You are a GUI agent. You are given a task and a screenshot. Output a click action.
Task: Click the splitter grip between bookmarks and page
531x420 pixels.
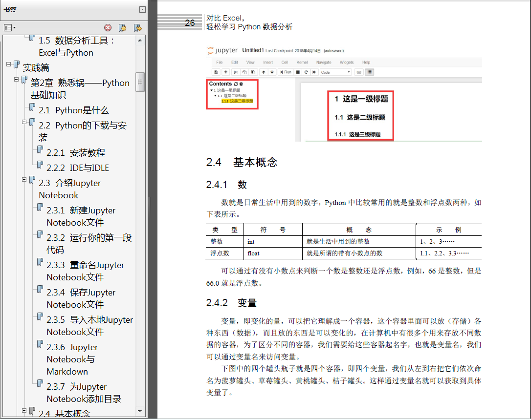(x=149, y=209)
